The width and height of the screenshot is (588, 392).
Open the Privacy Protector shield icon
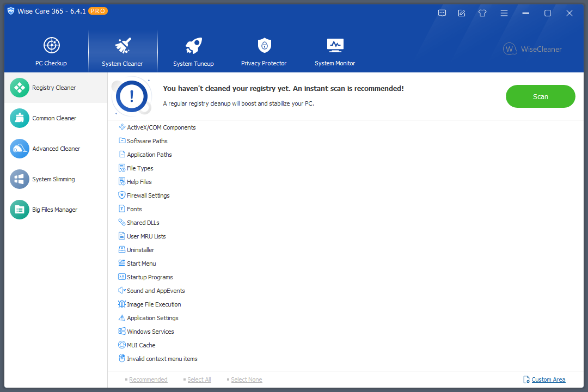[x=265, y=45]
